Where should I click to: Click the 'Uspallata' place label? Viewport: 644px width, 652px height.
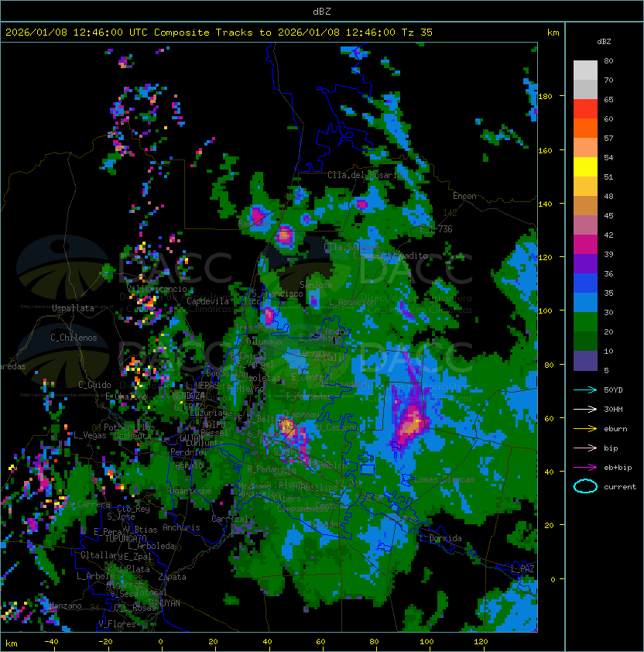point(73,308)
